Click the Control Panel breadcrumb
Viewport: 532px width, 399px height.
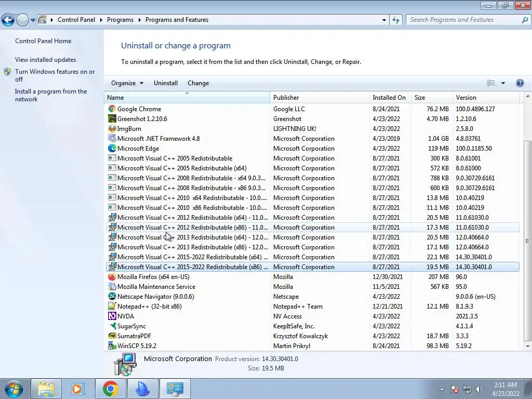click(x=76, y=20)
